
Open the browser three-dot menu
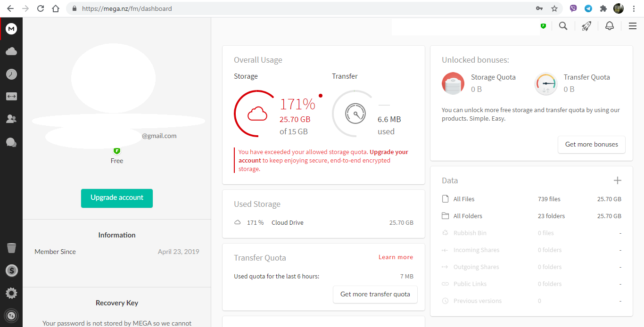point(634,8)
